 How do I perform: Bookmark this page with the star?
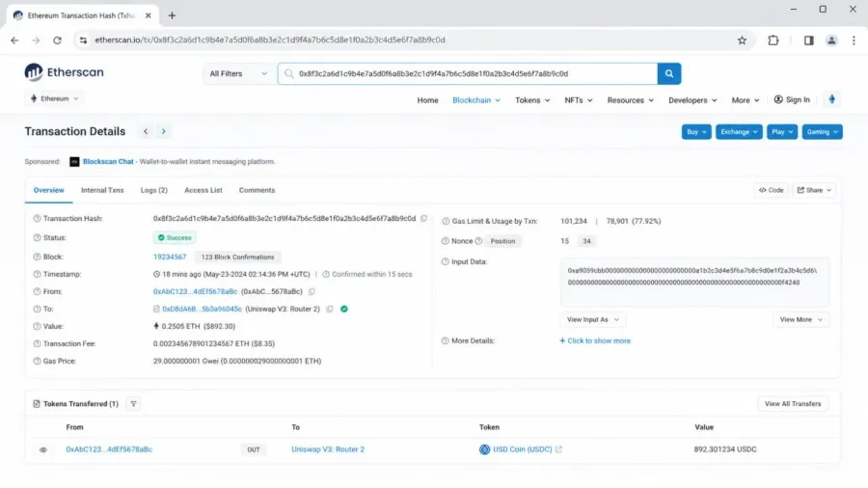pyautogui.click(x=742, y=40)
